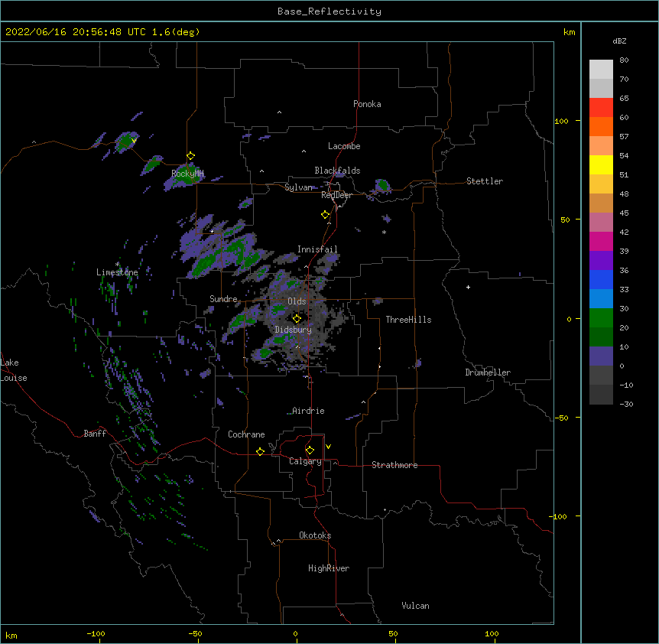Screen dimensions: 659x644
Task: Click the RockyMH label
Action: (187, 174)
